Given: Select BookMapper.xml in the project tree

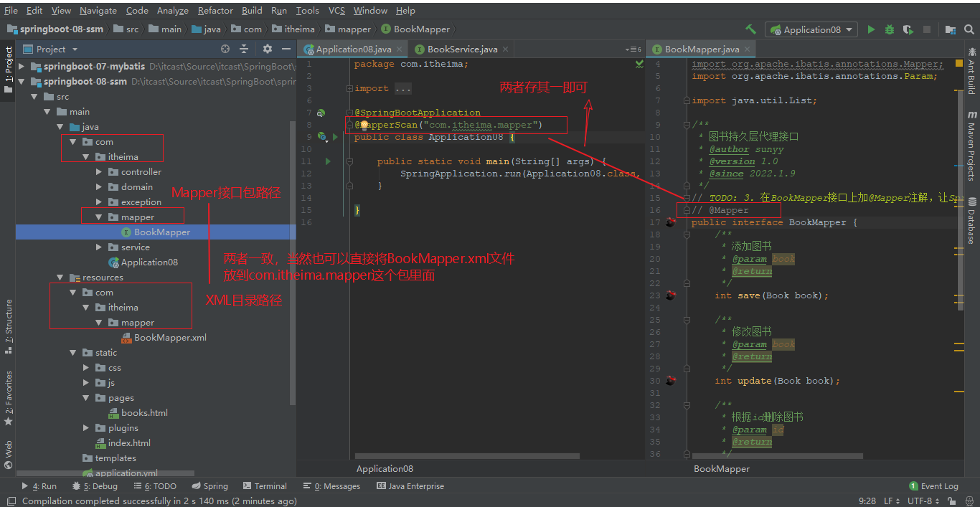Looking at the screenshot, I should (x=170, y=338).
